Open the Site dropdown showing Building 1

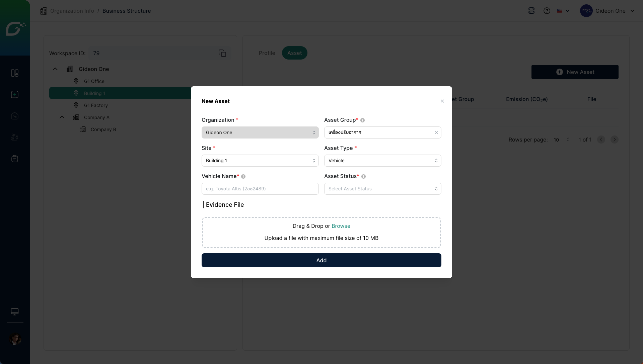[260, 161]
